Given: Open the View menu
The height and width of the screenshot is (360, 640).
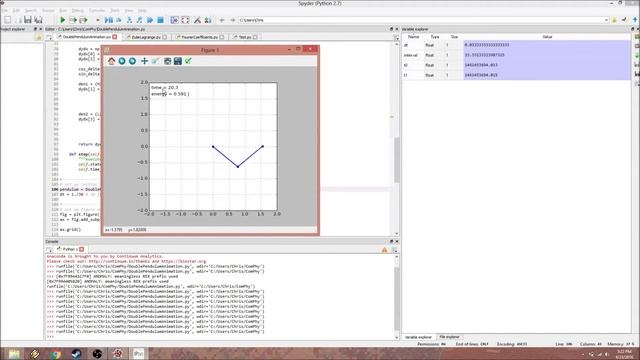Looking at the screenshot, I should click(129, 10).
